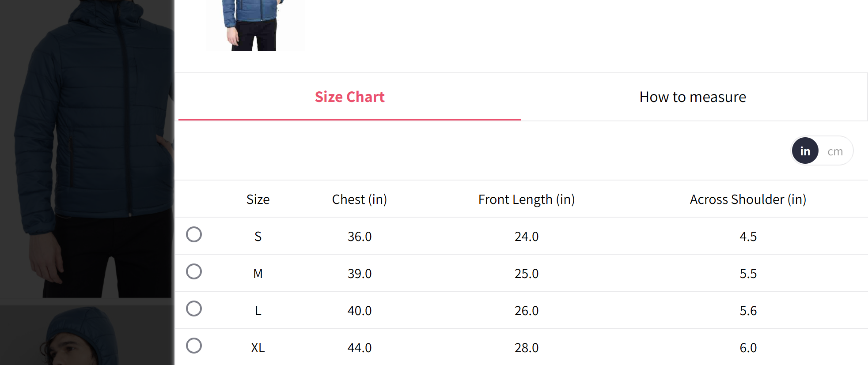Click the dimmed hooded model photo
This screenshot has width=868, height=365.
coord(84,338)
